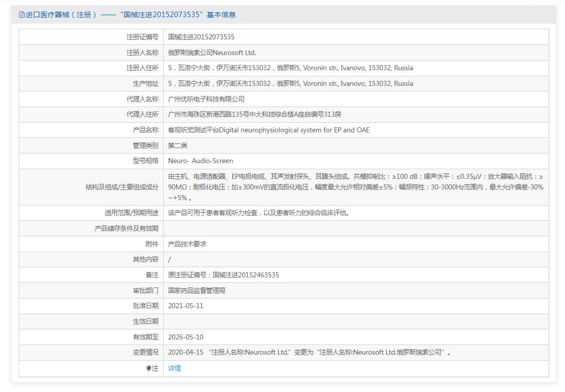Click the expiry date 2026-05-10
565x392 pixels.
185,337
